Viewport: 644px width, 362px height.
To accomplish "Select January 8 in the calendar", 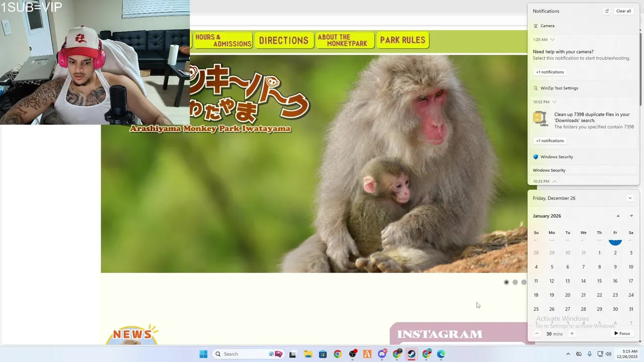I will coord(599,267).
